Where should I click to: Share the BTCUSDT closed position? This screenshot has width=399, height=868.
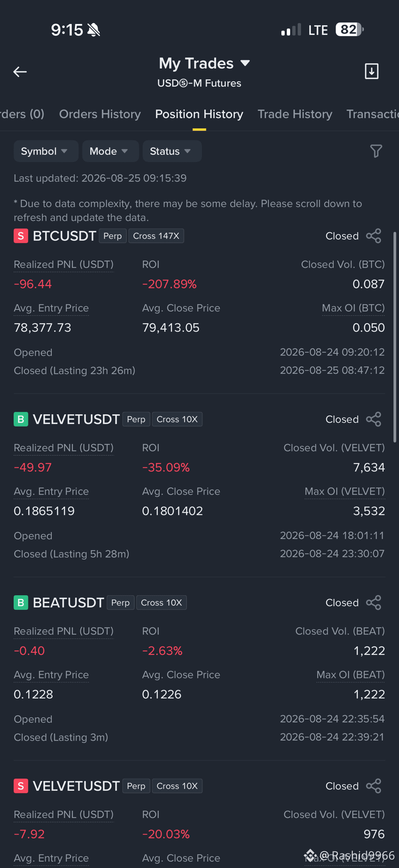(373, 236)
